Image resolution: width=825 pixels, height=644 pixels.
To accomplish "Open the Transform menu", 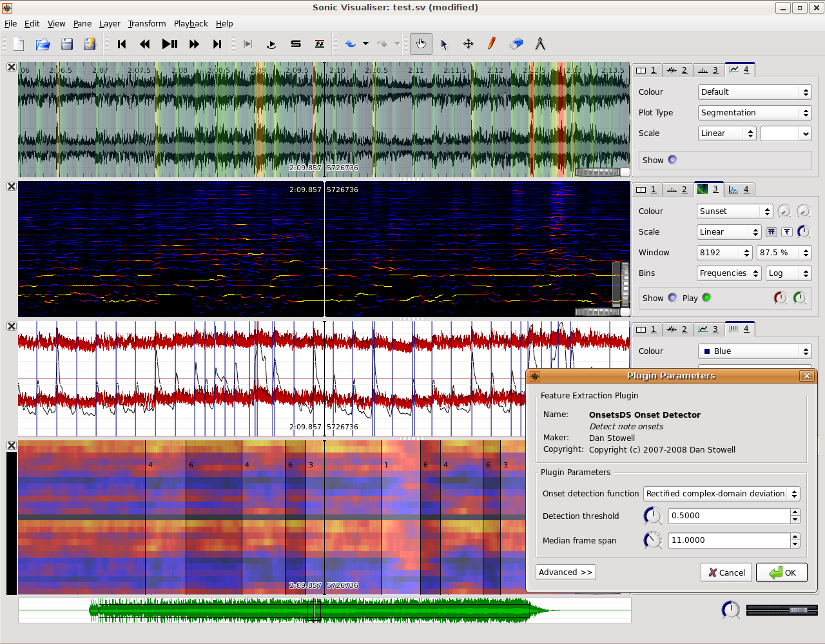I will [x=146, y=24].
